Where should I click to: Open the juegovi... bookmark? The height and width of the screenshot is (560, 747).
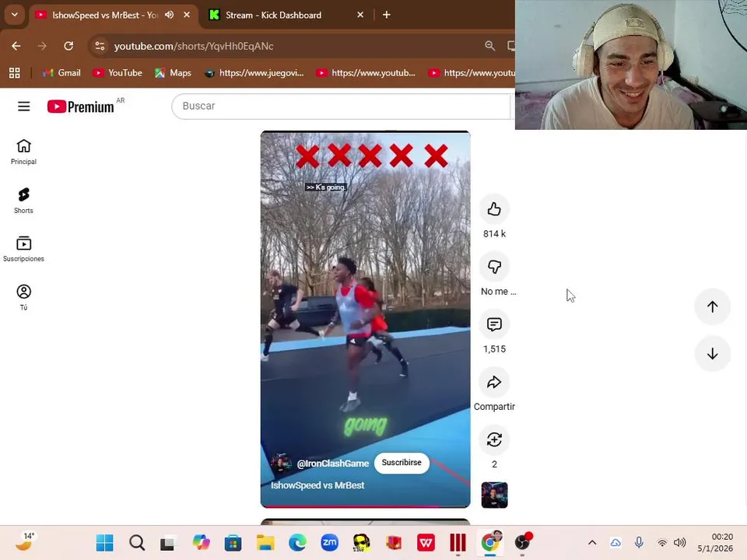254,73
